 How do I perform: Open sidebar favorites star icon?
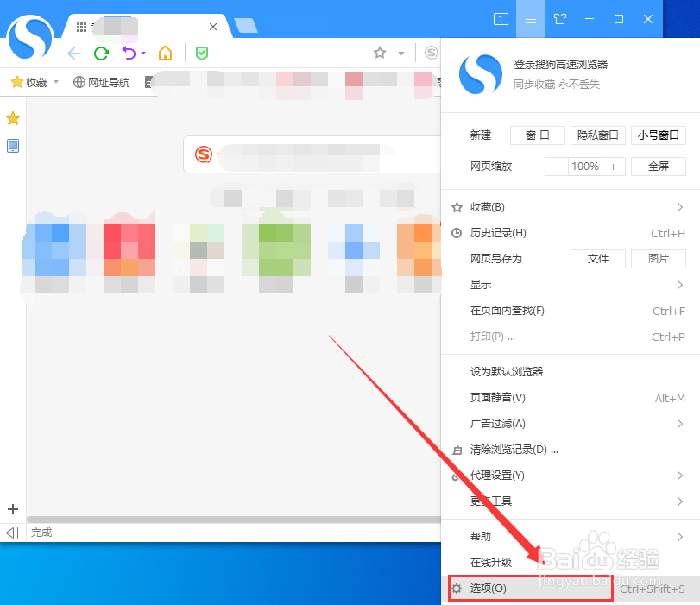coord(13,118)
